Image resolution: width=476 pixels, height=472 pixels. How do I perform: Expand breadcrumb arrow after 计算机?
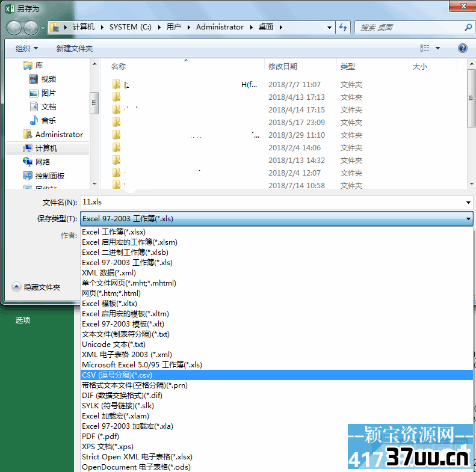click(x=102, y=27)
